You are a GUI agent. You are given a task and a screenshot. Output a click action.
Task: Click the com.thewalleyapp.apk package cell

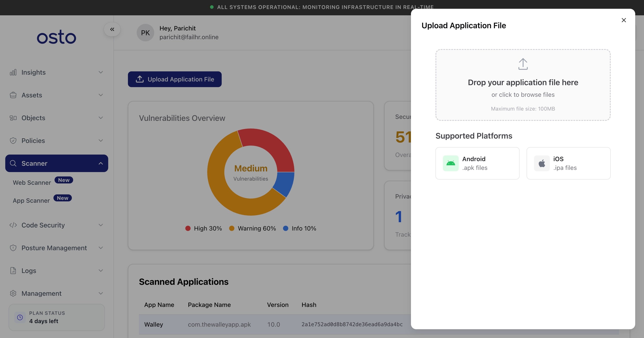pyautogui.click(x=219, y=324)
